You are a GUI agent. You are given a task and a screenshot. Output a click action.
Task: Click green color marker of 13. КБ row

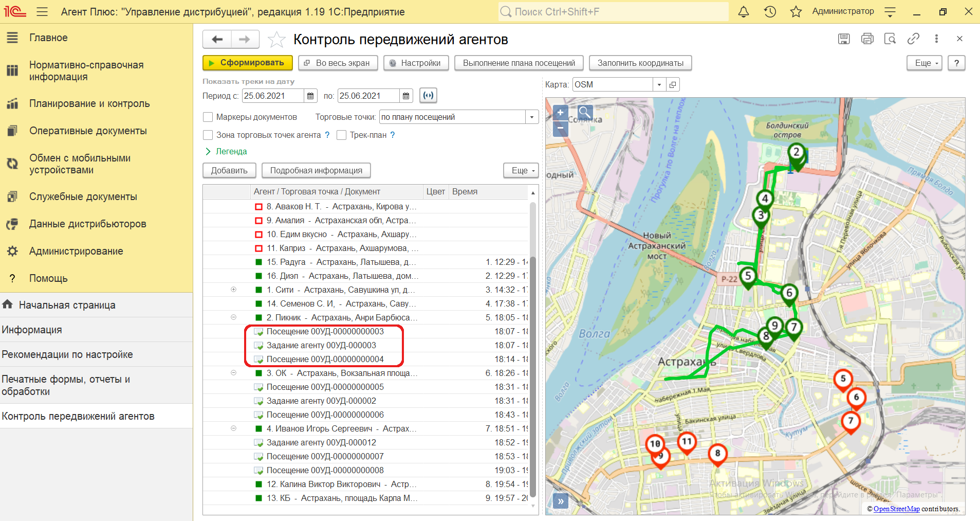click(259, 498)
